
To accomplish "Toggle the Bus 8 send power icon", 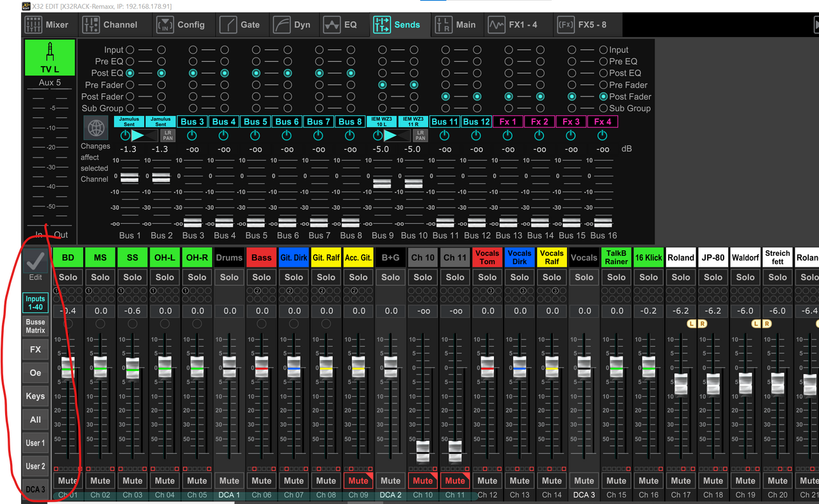I will (350, 136).
